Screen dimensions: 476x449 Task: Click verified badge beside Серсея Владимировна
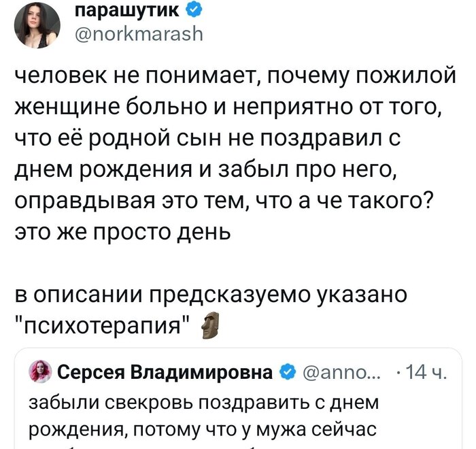tap(287, 372)
